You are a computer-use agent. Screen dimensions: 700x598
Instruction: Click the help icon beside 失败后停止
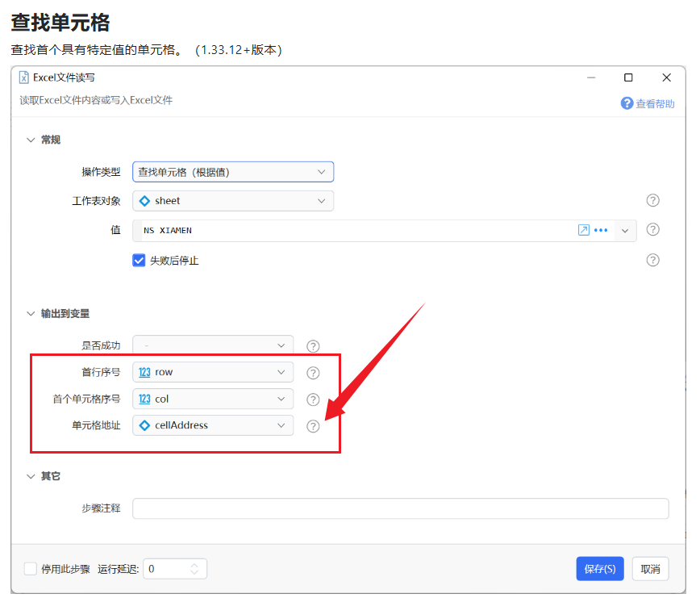(x=653, y=260)
